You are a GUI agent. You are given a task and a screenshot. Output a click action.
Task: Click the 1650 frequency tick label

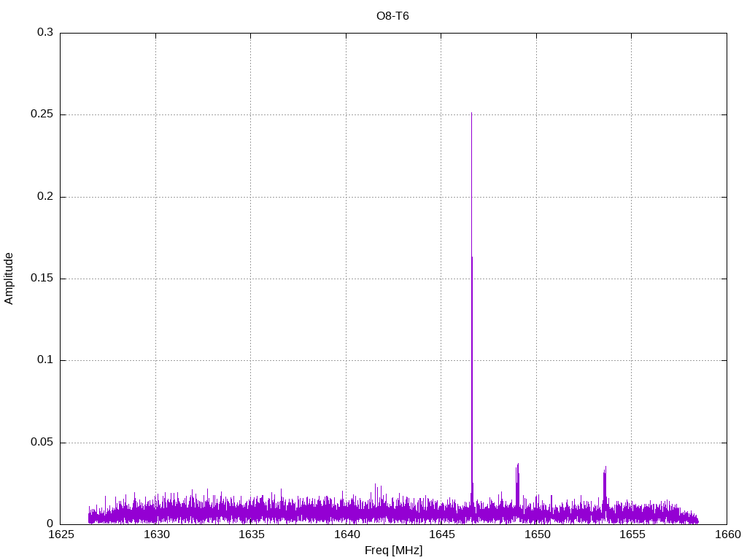537,534
